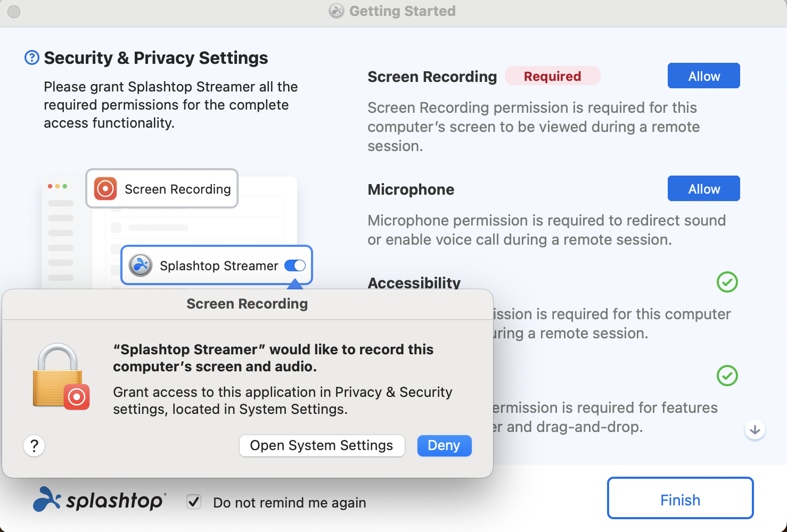Allow Screen Recording permission
This screenshot has width=787, height=532.
pyautogui.click(x=704, y=76)
